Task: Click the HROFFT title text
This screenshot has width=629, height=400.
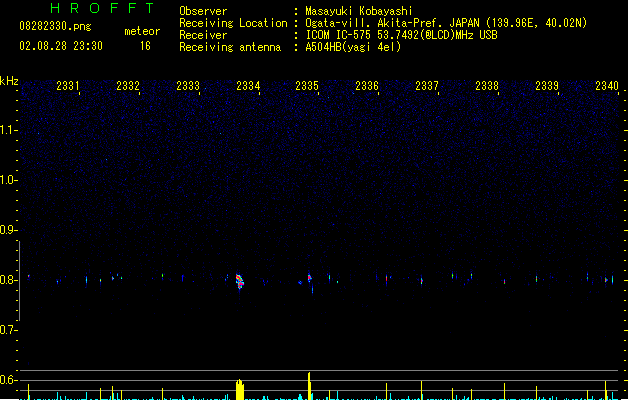Action: (102, 8)
